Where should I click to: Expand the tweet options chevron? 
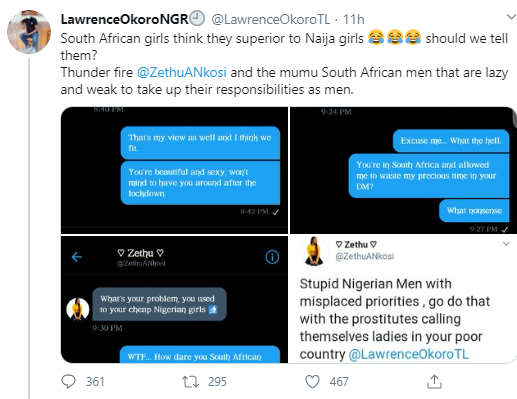coord(511,17)
